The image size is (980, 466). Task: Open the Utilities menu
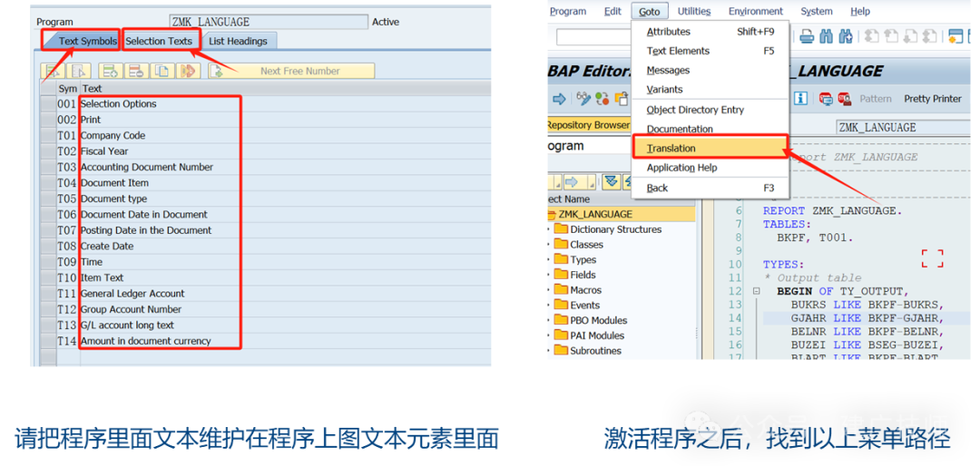694,11
